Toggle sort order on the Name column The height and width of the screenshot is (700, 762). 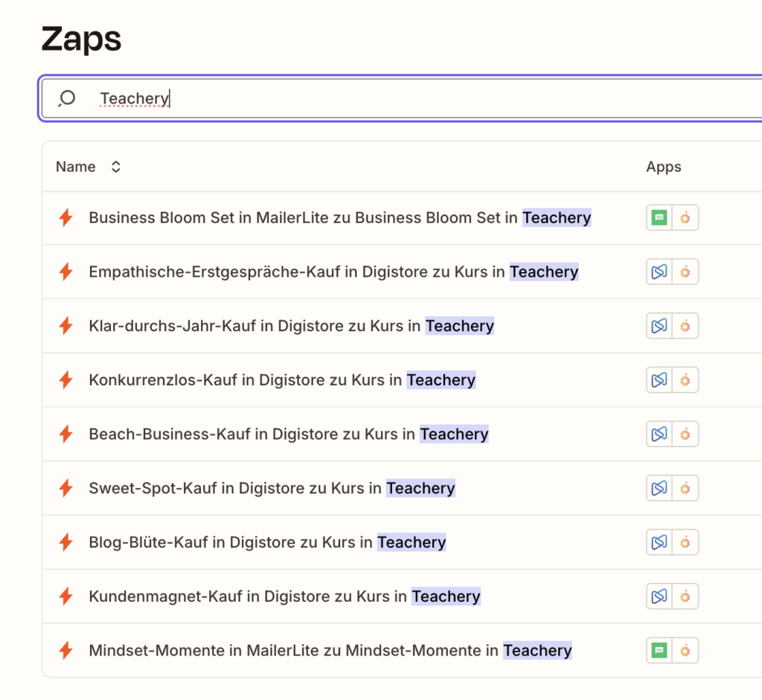(115, 167)
